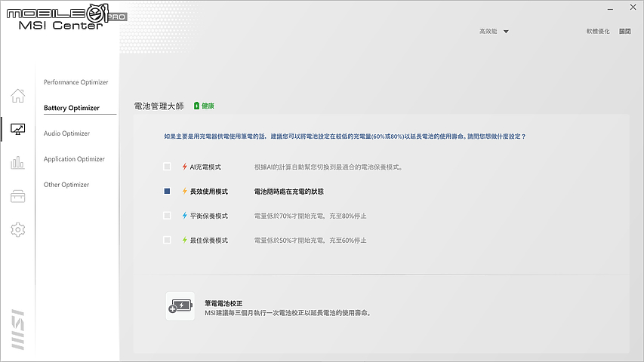Screen dimensions: 644x362
Task: Enable the 平衡保養模式 checkbox
Action: pyautogui.click(x=167, y=216)
